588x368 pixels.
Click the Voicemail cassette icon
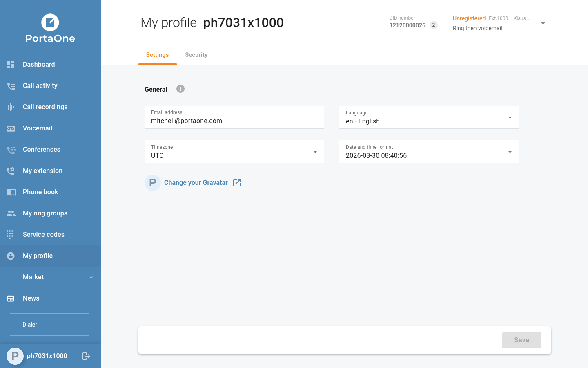(11, 128)
